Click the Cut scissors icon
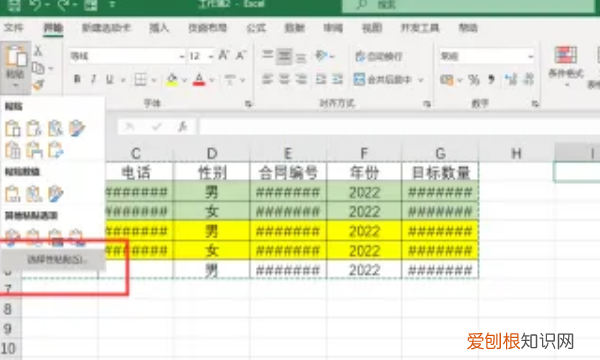The width and height of the screenshot is (600, 360). [x=38, y=50]
